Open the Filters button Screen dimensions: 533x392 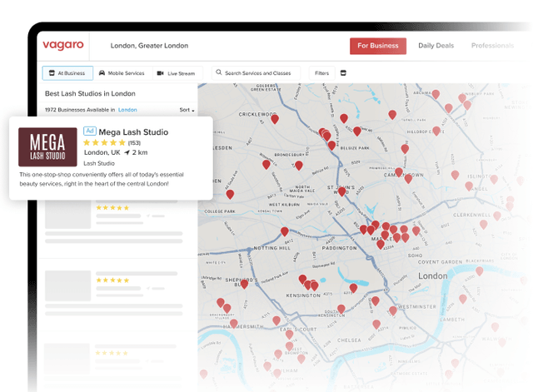322,73
